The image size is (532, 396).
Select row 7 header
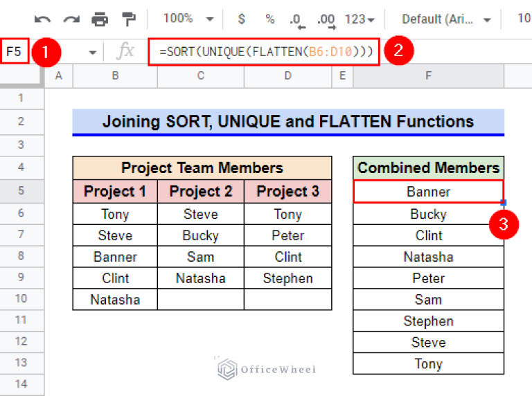pos(21,235)
